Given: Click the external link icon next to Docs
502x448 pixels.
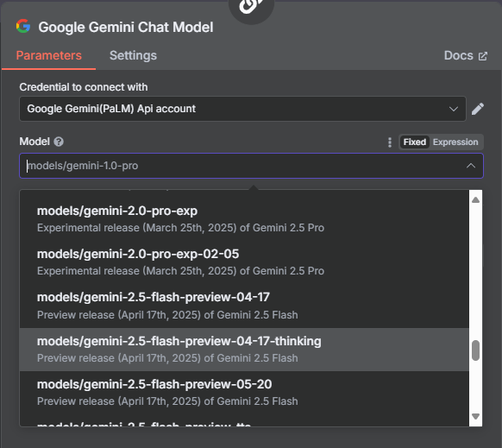Looking at the screenshot, I should click(x=483, y=56).
